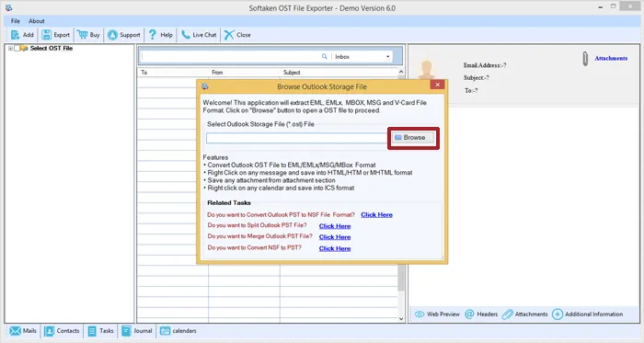This screenshot has width=644, height=343.
Task: Switch to Tasks view
Action: click(x=100, y=331)
